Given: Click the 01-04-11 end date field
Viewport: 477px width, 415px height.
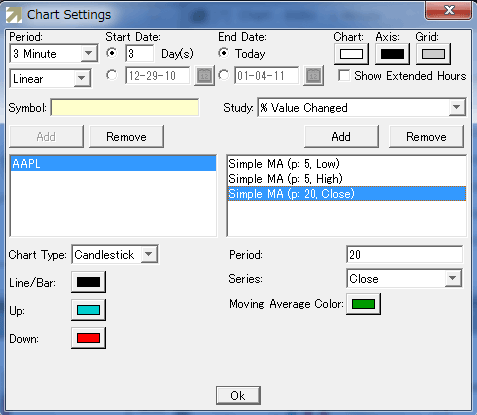Looking at the screenshot, I should coord(267,76).
